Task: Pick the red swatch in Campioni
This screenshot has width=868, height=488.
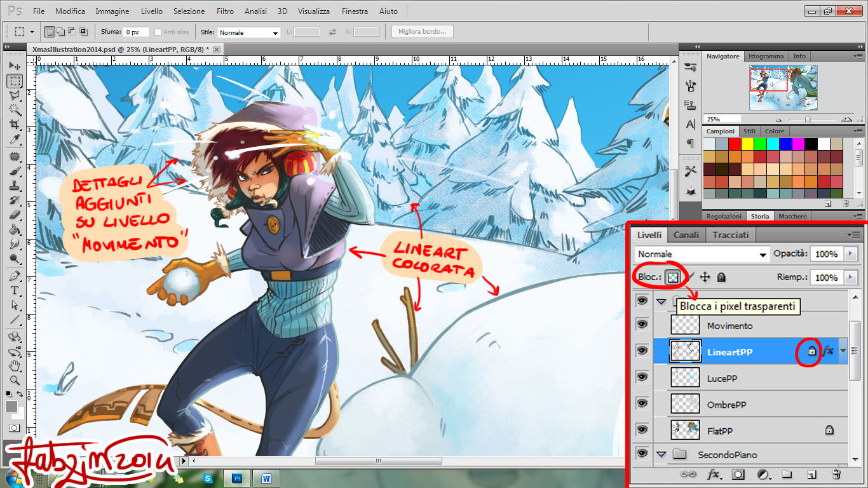Action: point(735,144)
